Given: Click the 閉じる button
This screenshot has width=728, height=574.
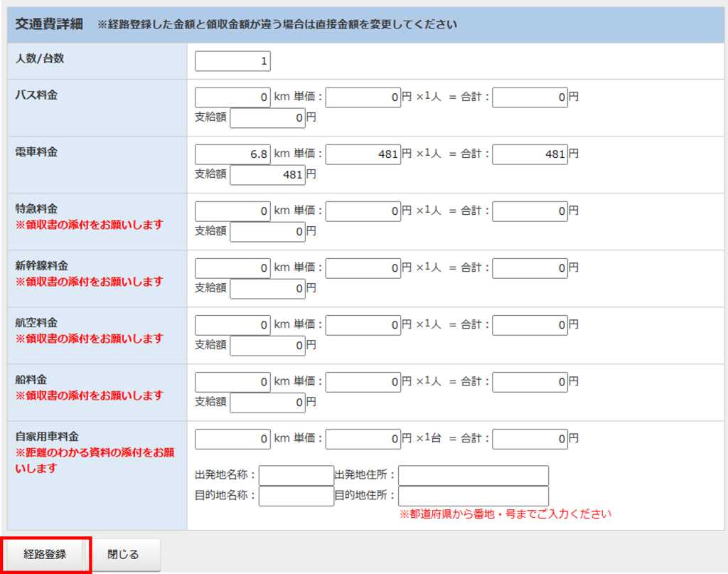Looking at the screenshot, I should [x=123, y=555].
